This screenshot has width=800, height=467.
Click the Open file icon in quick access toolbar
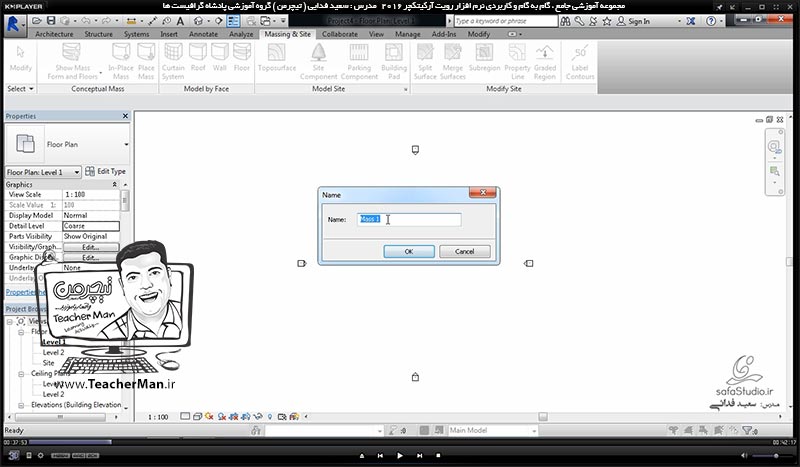pos(36,21)
